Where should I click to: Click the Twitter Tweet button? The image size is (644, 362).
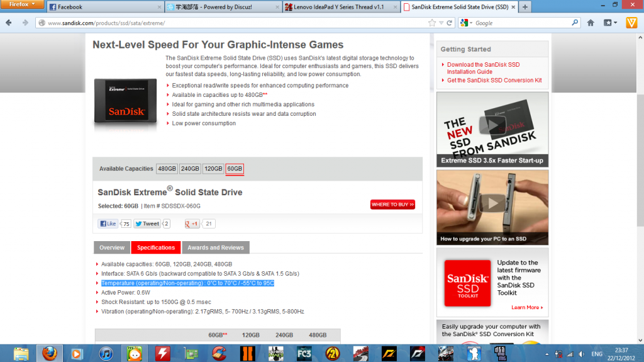147,223
